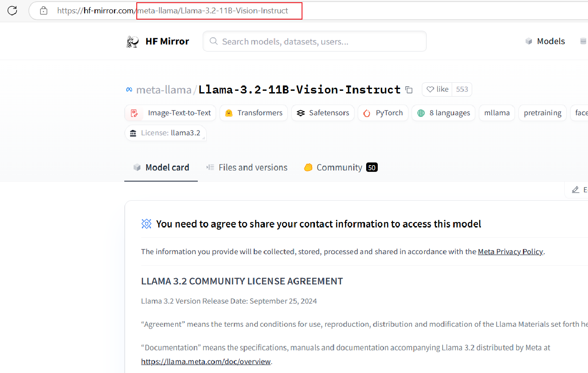Image resolution: width=588 pixels, height=373 pixels.
Task: Select the Model card tab
Action: click(x=161, y=167)
